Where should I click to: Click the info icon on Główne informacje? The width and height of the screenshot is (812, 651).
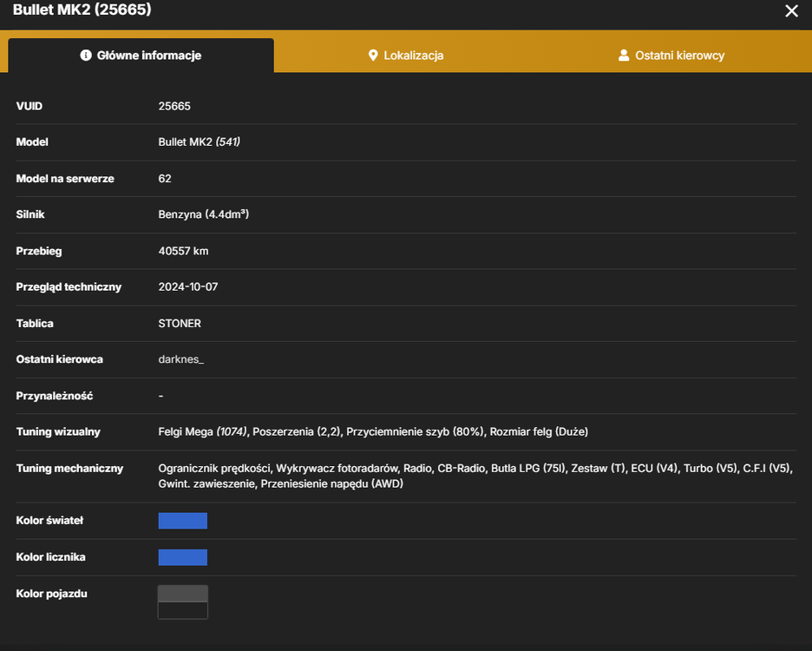[86, 55]
